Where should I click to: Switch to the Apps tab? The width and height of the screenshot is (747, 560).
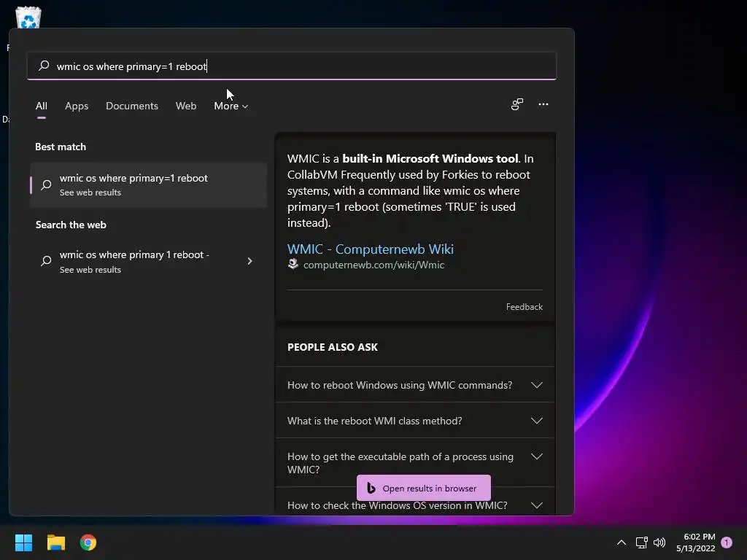77,106
